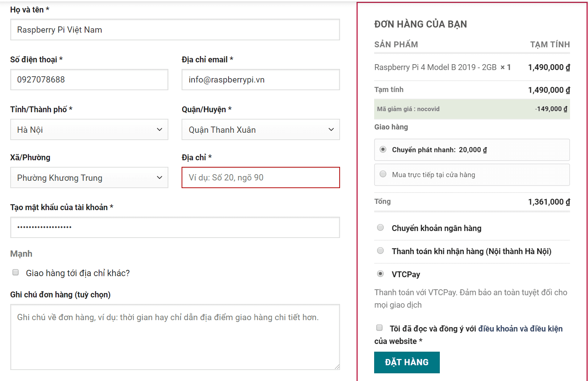
Task: Click the Địa chỉ address field
Action: click(260, 177)
